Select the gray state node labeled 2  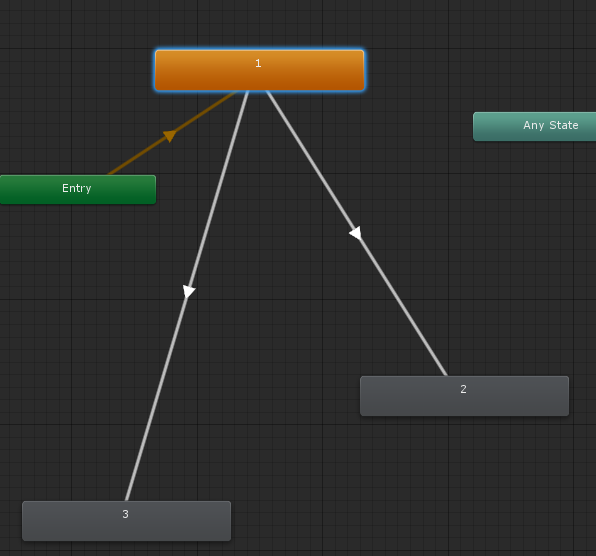(x=464, y=396)
